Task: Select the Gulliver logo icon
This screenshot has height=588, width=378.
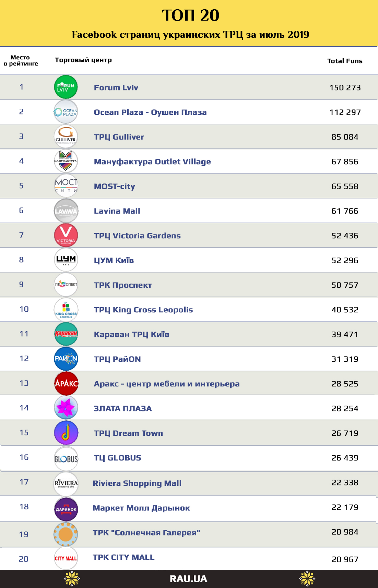Action: [x=66, y=136]
